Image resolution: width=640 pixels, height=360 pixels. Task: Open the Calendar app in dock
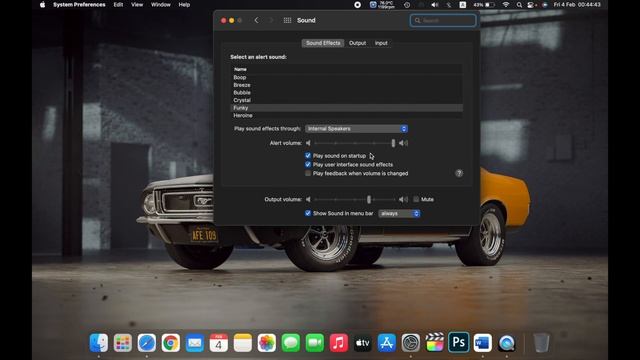click(219, 343)
